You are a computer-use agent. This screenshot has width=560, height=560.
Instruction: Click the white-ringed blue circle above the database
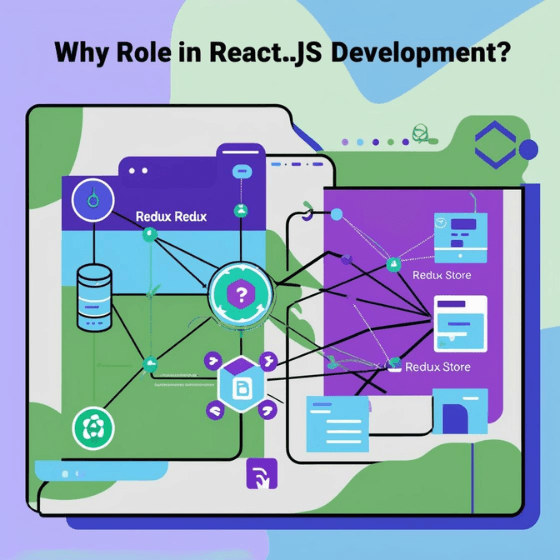(x=93, y=200)
